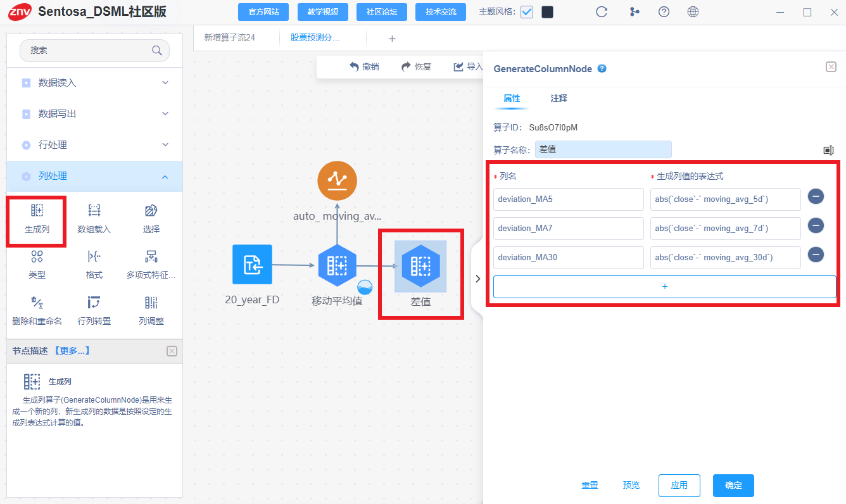Click the 预览 preview link
The height and width of the screenshot is (504, 846).
point(631,485)
